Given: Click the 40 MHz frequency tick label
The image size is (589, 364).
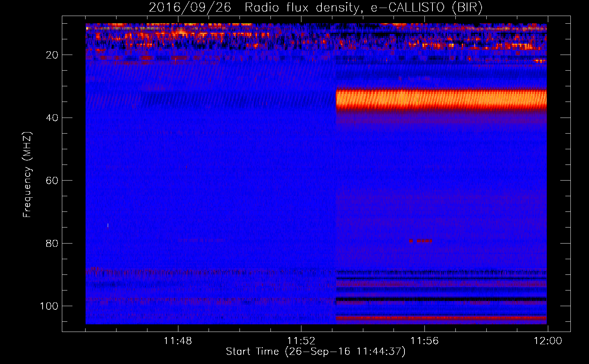Looking at the screenshot, I should tap(52, 118).
